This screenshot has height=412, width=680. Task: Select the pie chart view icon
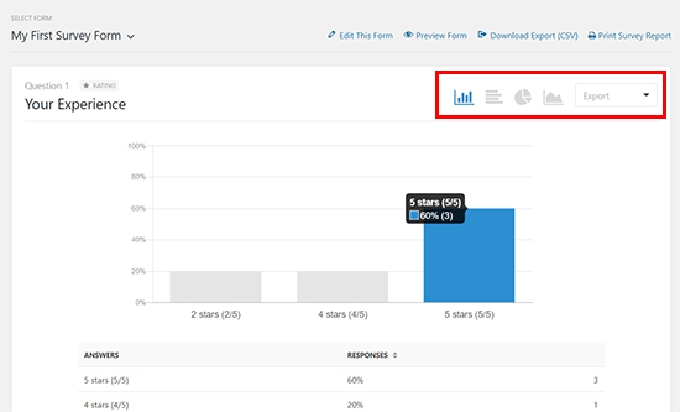coord(522,97)
